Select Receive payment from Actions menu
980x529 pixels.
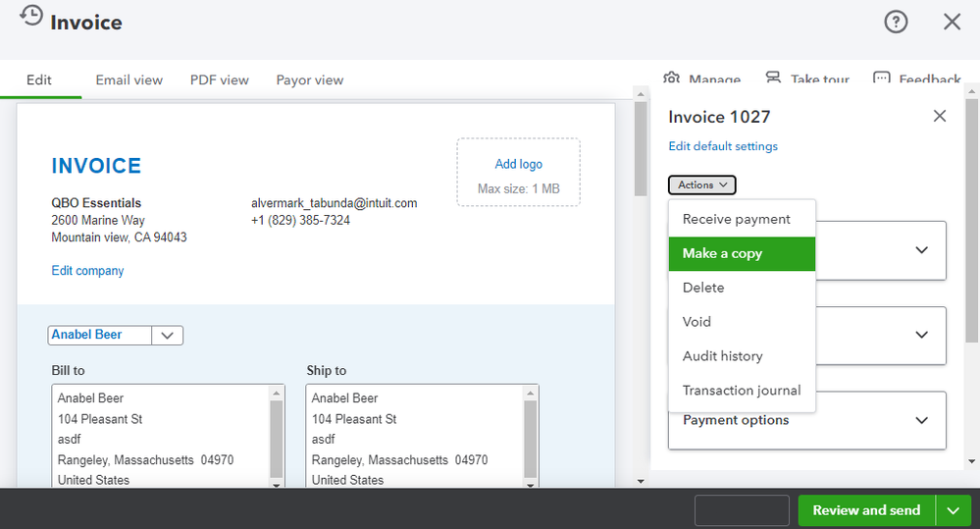[x=742, y=220]
